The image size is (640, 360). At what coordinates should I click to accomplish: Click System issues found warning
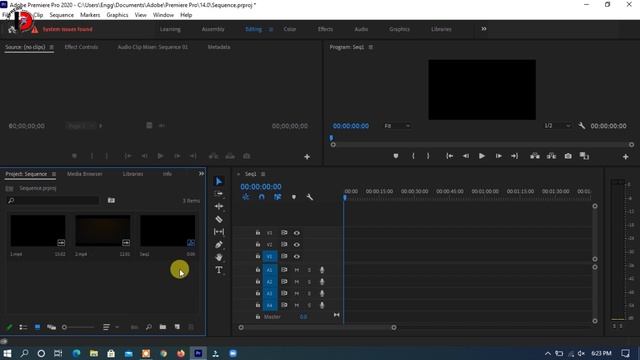pyautogui.click(x=62, y=29)
